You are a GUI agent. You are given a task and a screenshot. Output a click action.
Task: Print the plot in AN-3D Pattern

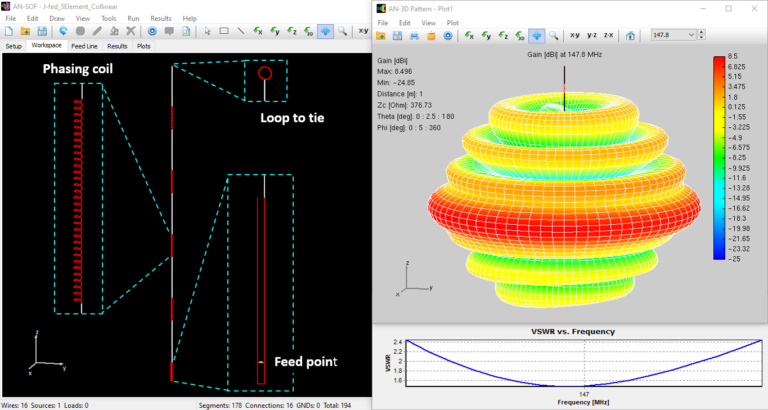coord(414,35)
